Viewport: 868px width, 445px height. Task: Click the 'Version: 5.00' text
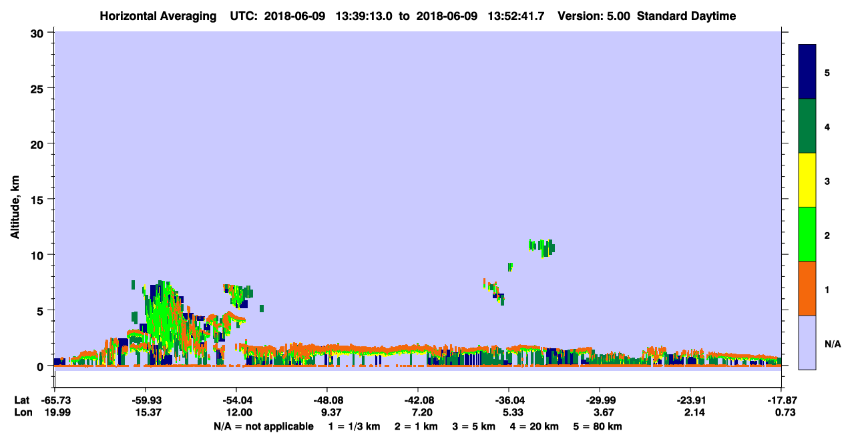[x=594, y=16]
